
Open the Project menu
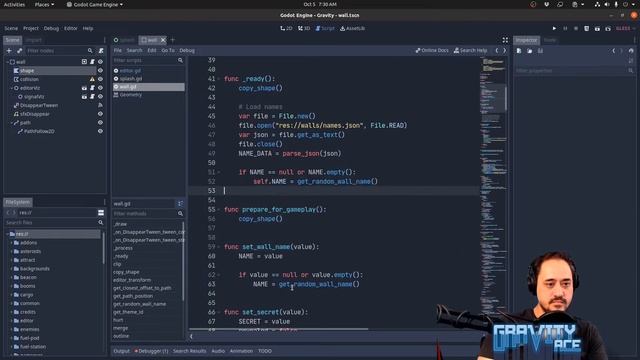(31, 29)
